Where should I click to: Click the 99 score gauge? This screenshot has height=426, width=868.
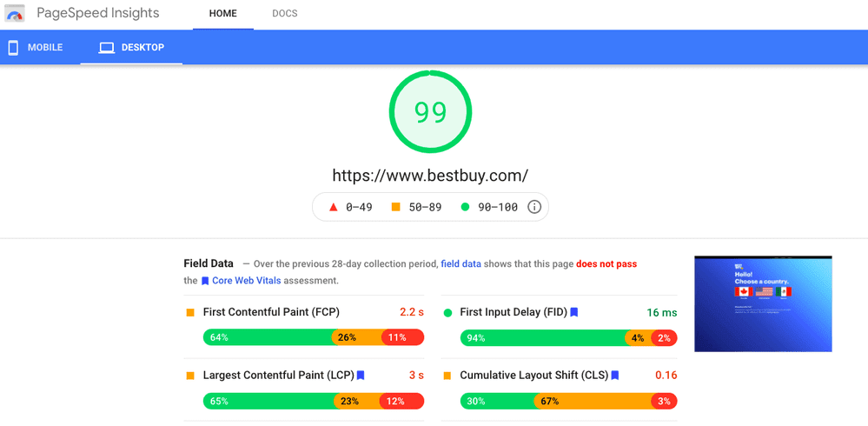tap(431, 112)
